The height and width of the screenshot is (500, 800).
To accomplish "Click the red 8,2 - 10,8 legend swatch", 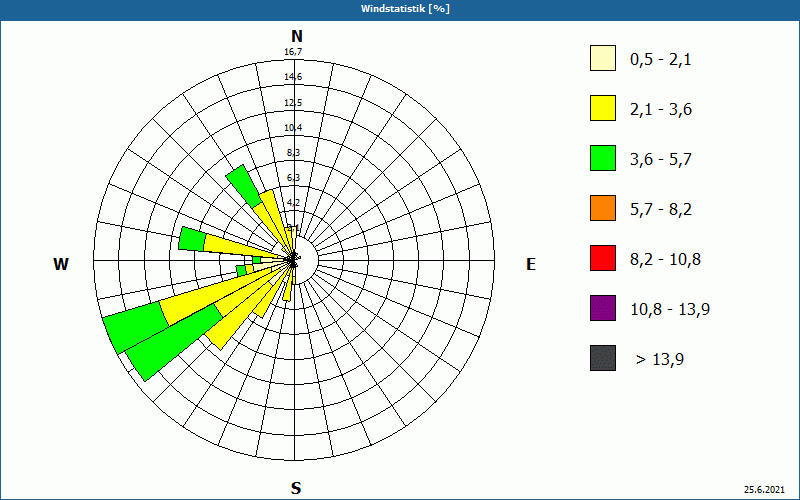I will pyautogui.click(x=603, y=258).
